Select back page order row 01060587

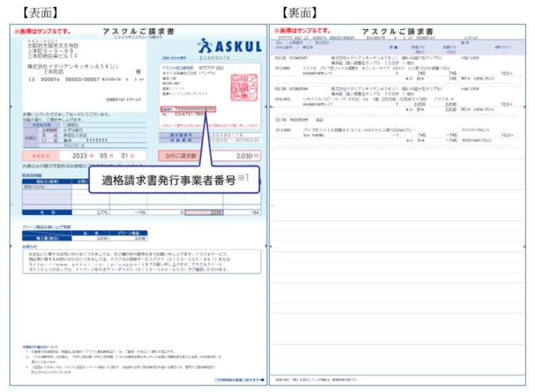tap(399, 58)
